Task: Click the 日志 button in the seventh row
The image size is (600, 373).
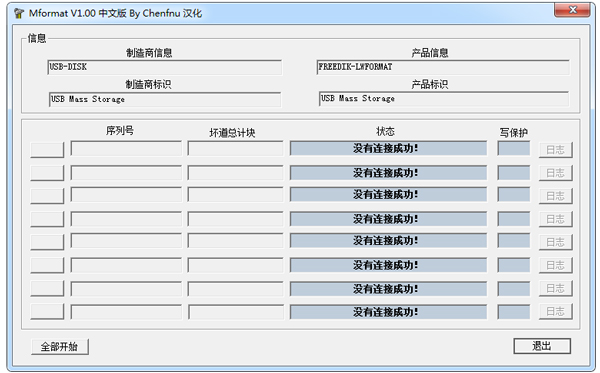Action: pos(556,288)
